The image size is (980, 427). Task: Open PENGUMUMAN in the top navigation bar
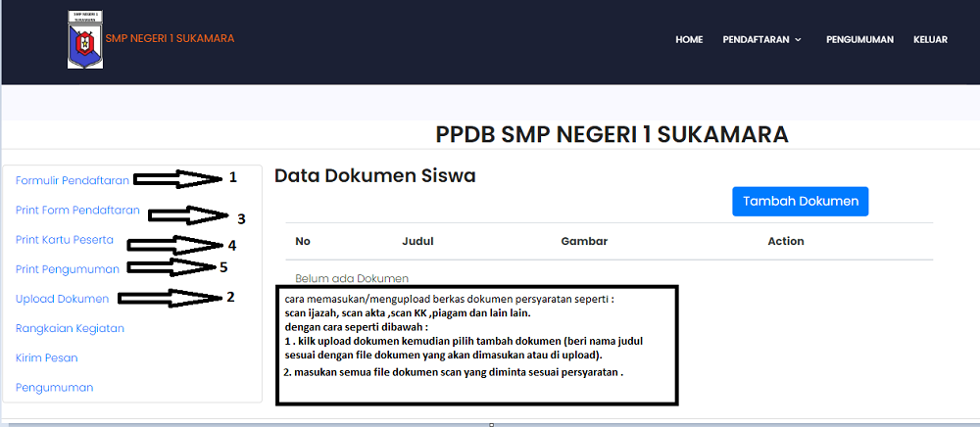(x=859, y=40)
